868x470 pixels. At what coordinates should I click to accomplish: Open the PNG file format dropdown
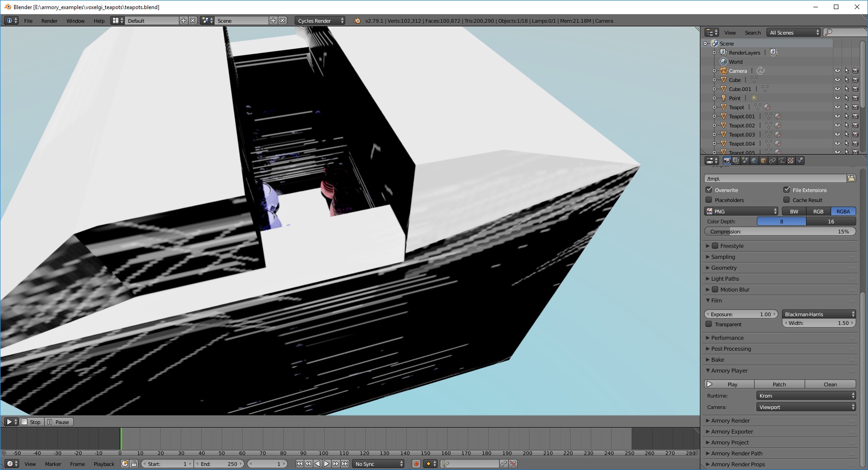pyautogui.click(x=741, y=211)
